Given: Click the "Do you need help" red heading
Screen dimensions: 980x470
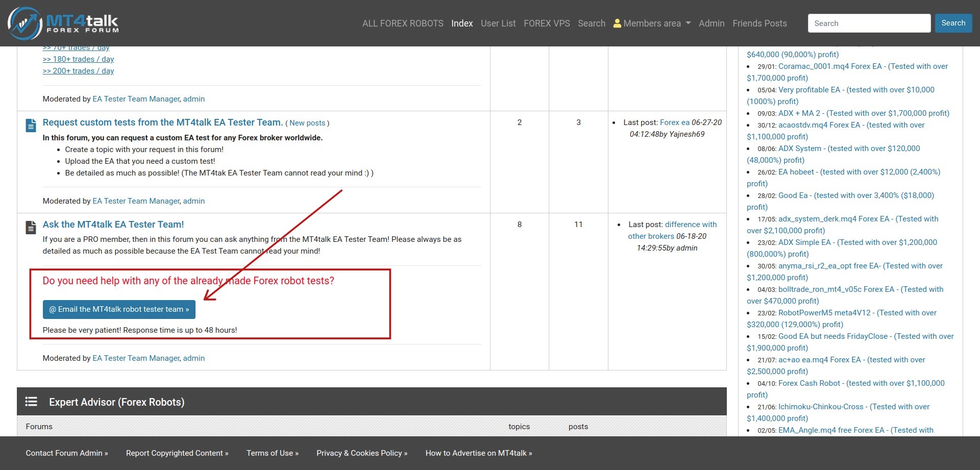Looking at the screenshot, I should pos(188,281).
